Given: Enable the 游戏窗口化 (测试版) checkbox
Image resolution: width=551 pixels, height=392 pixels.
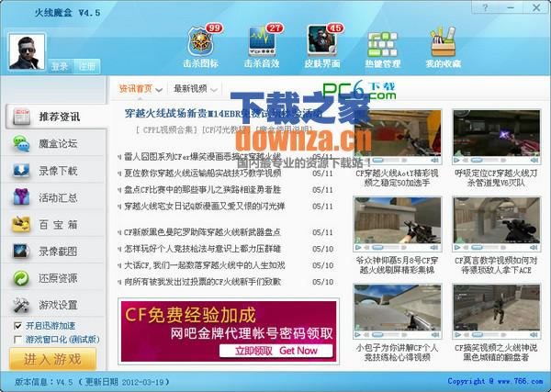Looking at the screenshot, I should coord(18,339).
